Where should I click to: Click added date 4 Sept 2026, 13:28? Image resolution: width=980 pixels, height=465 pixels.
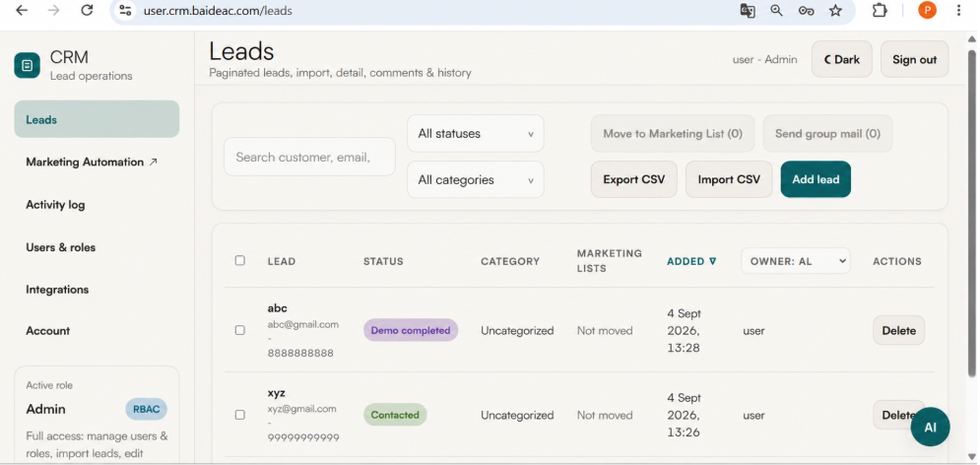684,330
